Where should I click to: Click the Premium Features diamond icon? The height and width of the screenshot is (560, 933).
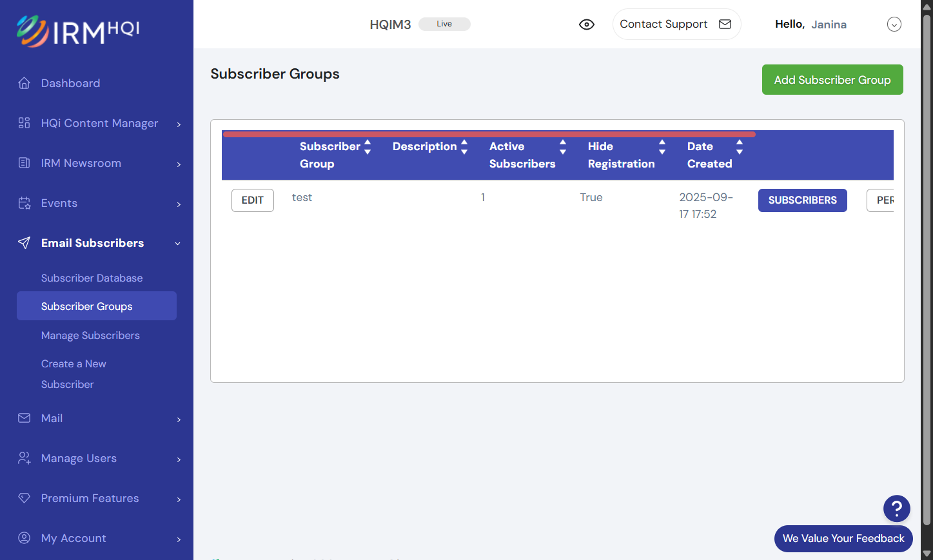tap(25, 498)
